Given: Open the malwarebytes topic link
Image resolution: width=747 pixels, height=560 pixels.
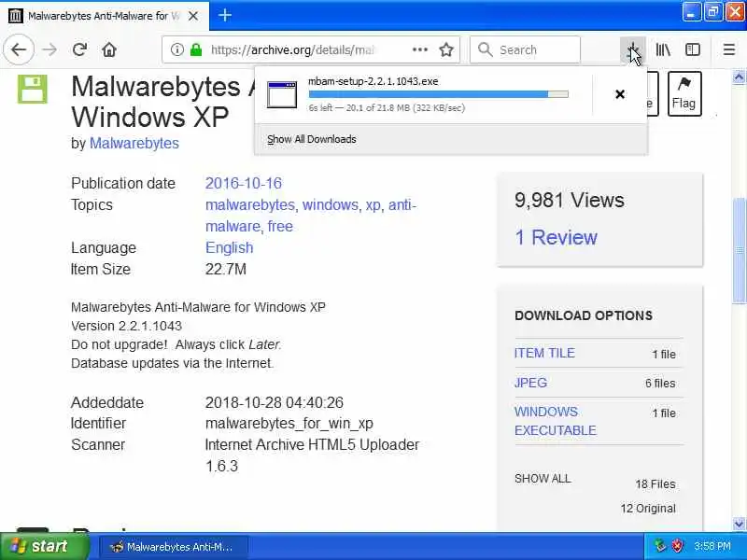Looking at the screenshot, I should click(250, 204).
